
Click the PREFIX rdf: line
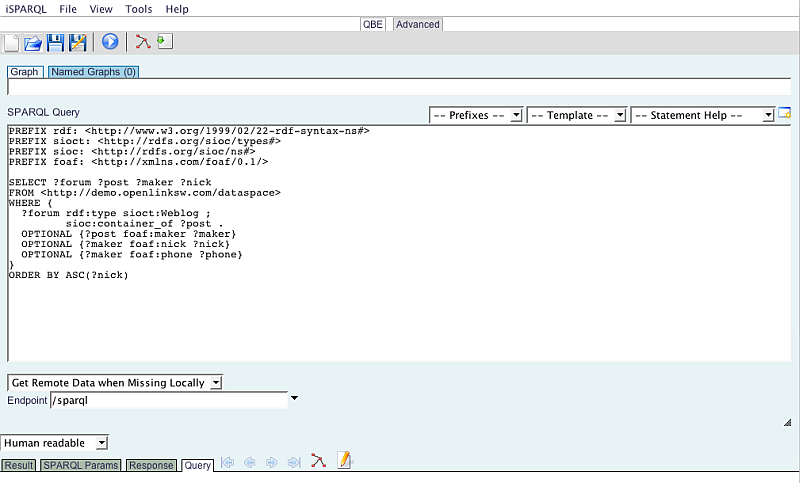189,131
